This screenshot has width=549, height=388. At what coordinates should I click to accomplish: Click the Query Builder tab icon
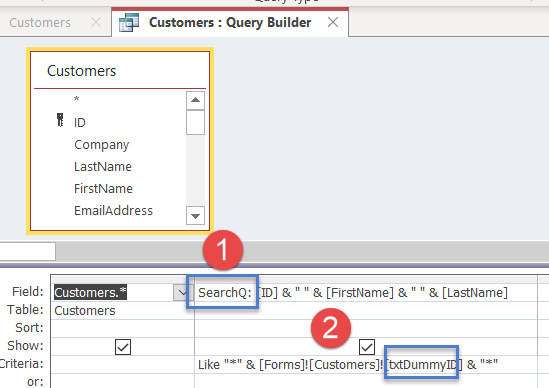click(129, 22)
